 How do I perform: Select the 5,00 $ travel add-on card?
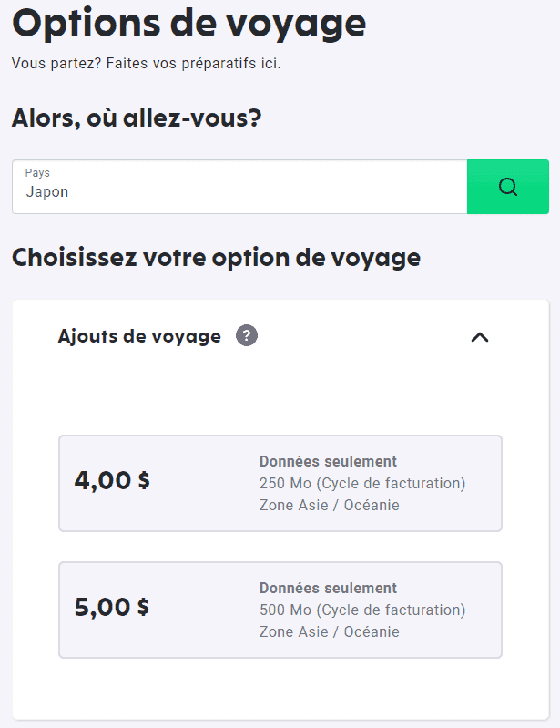pos(280,610)
